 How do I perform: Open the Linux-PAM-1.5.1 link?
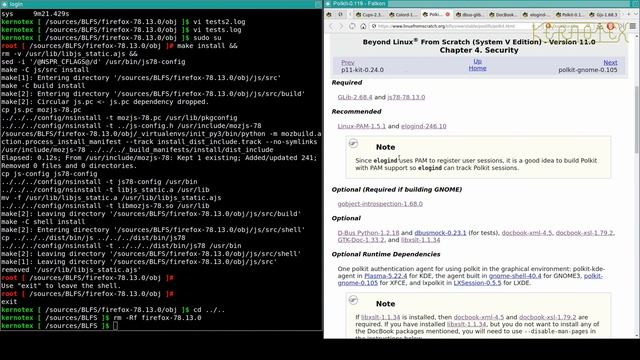(361, 126)
